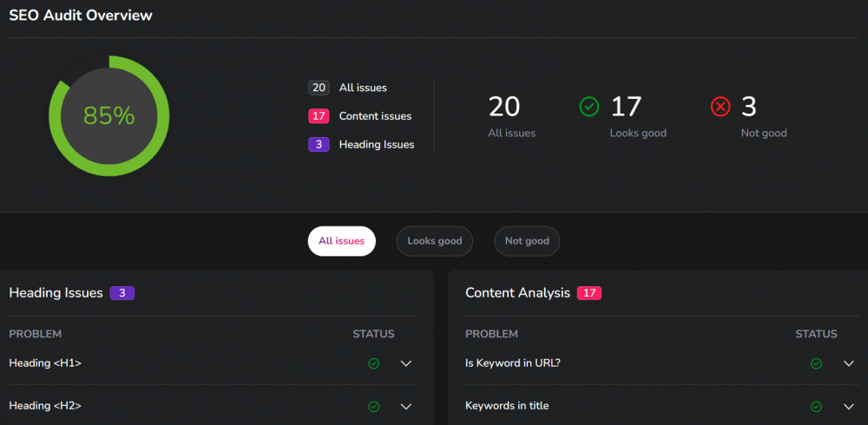Expand the Keywords in title details

849,406
